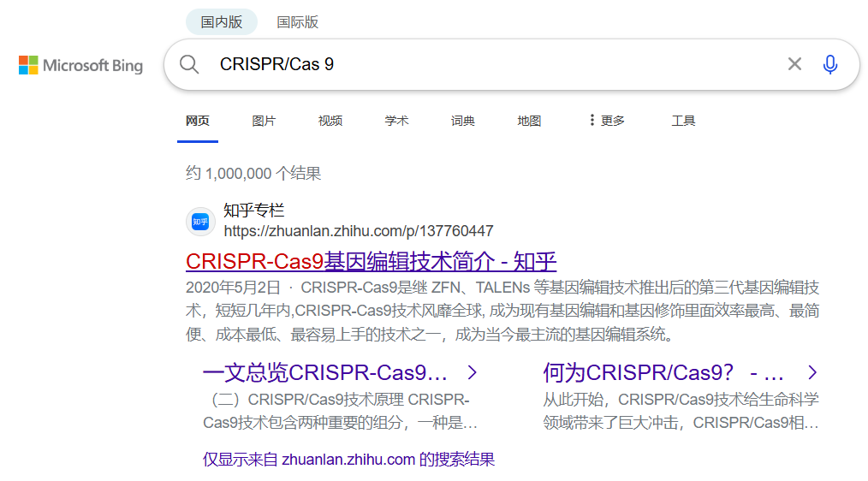
Task: Open the 一文总览CRISPR-Cas9… sublink
Action: (325, 372)
